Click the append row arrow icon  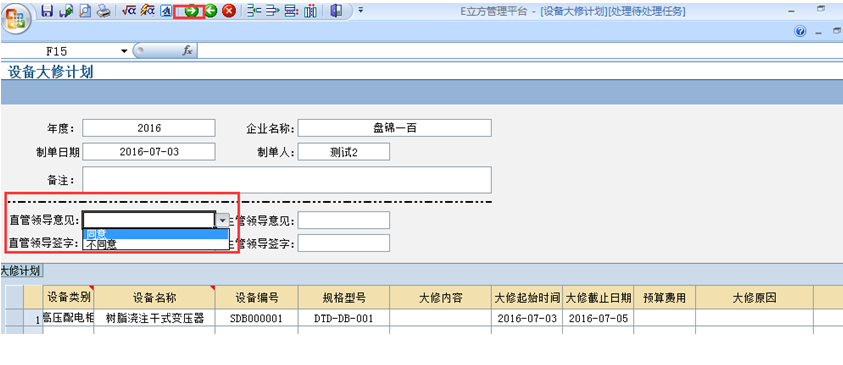pos(273,11)
